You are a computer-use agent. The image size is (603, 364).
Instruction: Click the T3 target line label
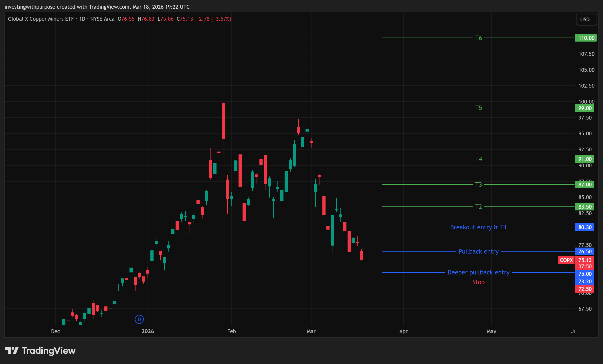pyautogui.click(x=478, y=185)
